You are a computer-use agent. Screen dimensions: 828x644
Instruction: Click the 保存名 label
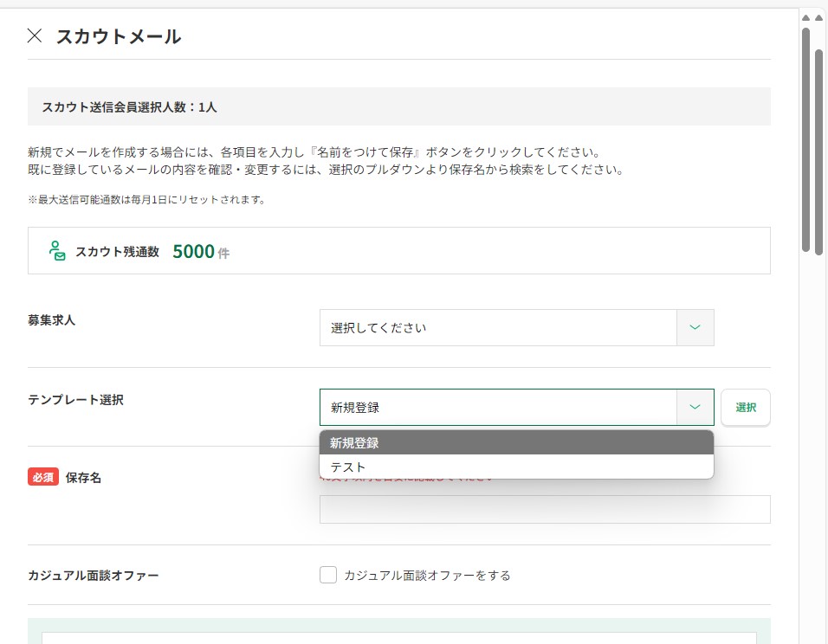[x=83, y=478]
